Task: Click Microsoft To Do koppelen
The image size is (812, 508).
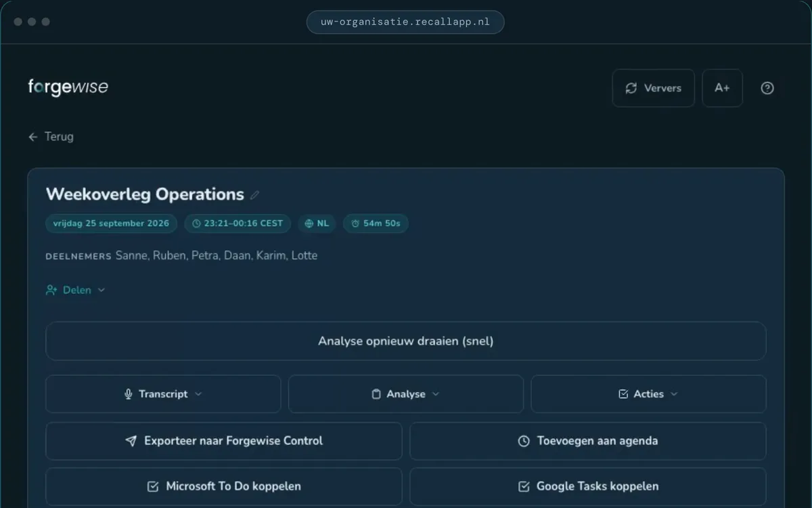Action: [224, 486]
